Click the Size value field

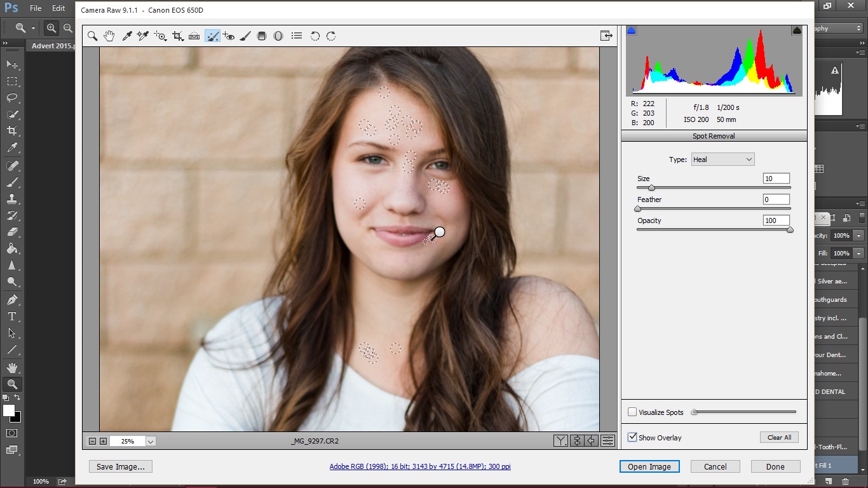click(776, 179)
